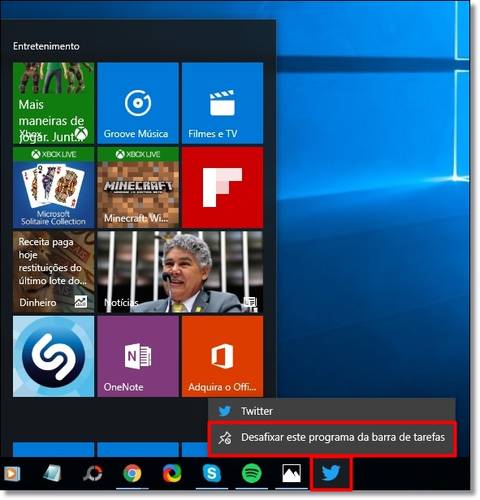This screenshot has height=500, width=480.
Task: Open the colorful swirl app on taskbar
Action: [172, 473]
